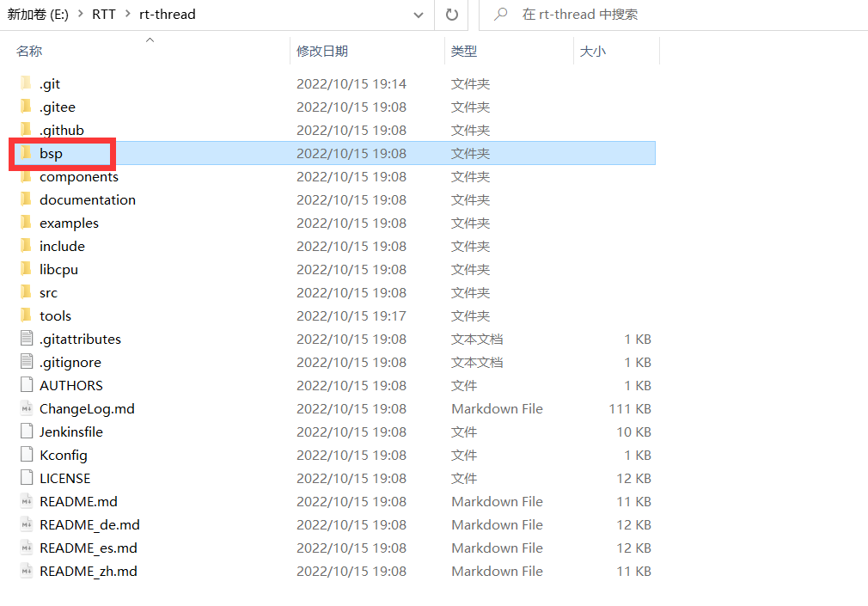Click the .github folder icon
This screenshot has width=868, height=606.
click(26, 130)
